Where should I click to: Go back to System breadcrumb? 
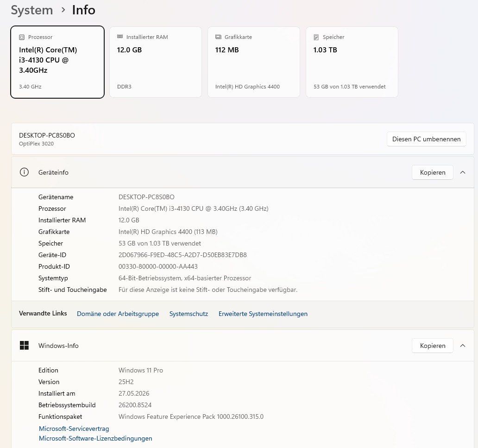point(32,10)
